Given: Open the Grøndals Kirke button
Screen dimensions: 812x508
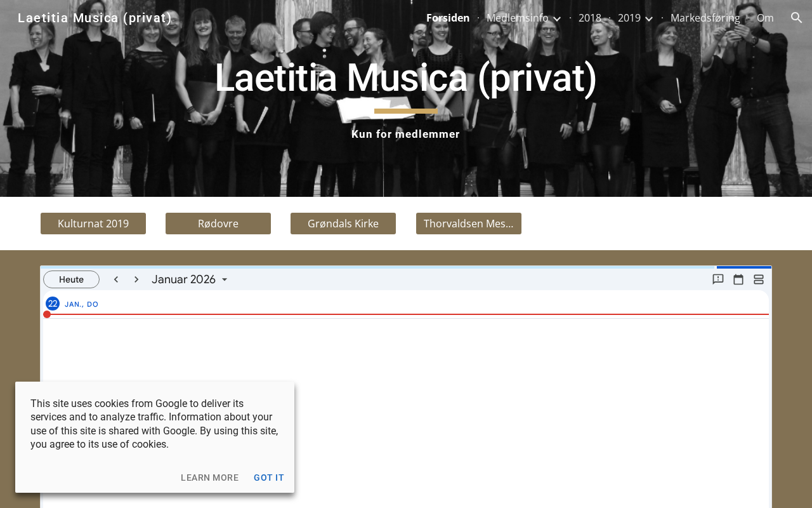Looking at the screenshot, I should [x=343, y=224].
